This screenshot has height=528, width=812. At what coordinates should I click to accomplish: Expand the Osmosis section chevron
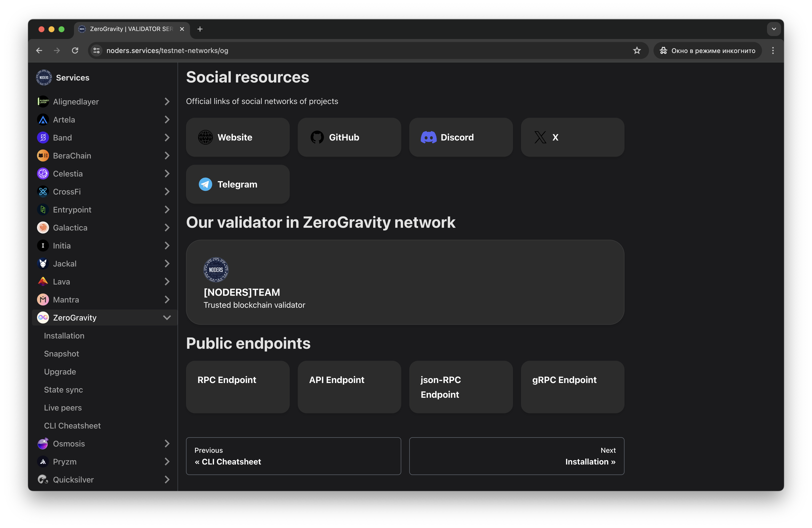click(x=167, y=444)
